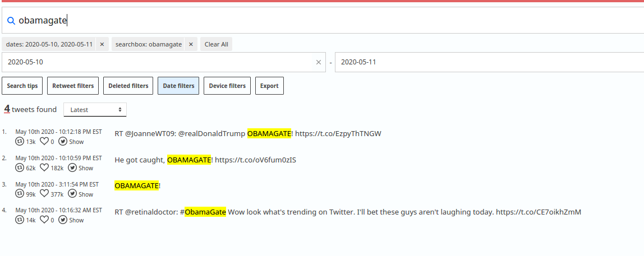Click retweet icon on 10:10:59 PM tweet
The image size is (644, 256).
click(19, 168)
